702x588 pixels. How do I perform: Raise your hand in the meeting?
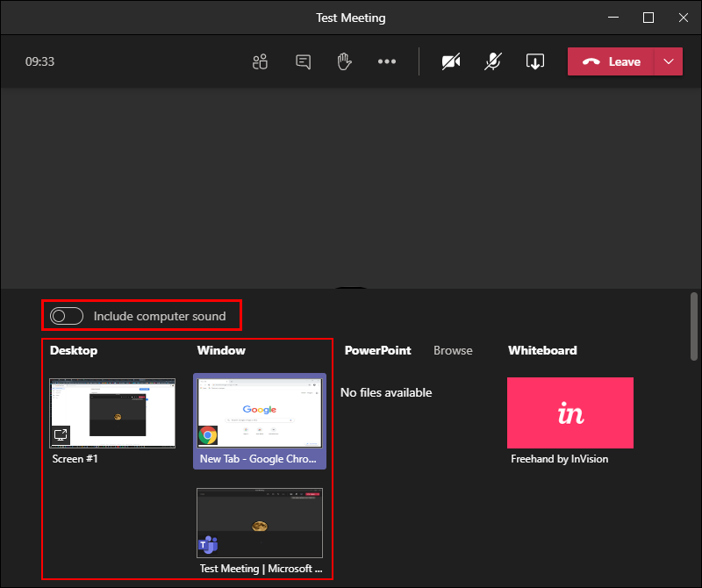click(x=344, y=61)
